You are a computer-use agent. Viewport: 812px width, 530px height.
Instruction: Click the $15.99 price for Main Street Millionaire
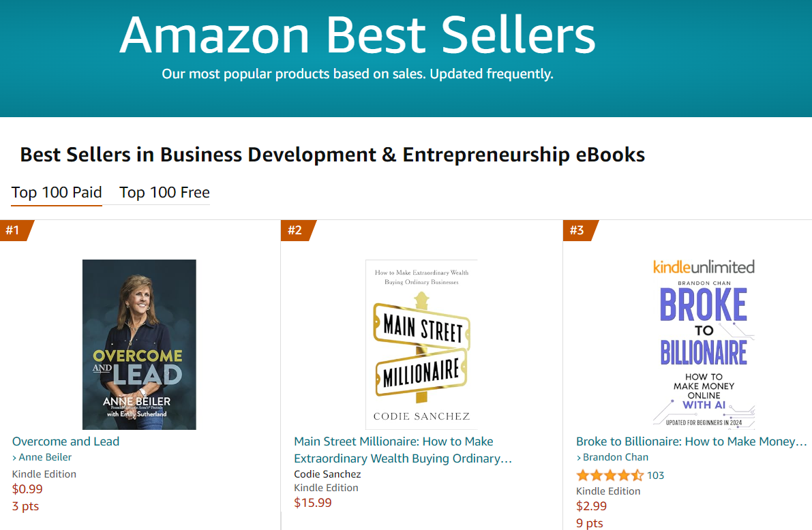pos(313,503)
